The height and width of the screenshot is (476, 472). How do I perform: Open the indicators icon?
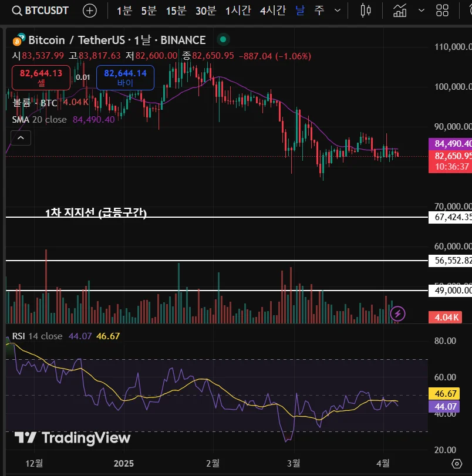click(400, 11)
